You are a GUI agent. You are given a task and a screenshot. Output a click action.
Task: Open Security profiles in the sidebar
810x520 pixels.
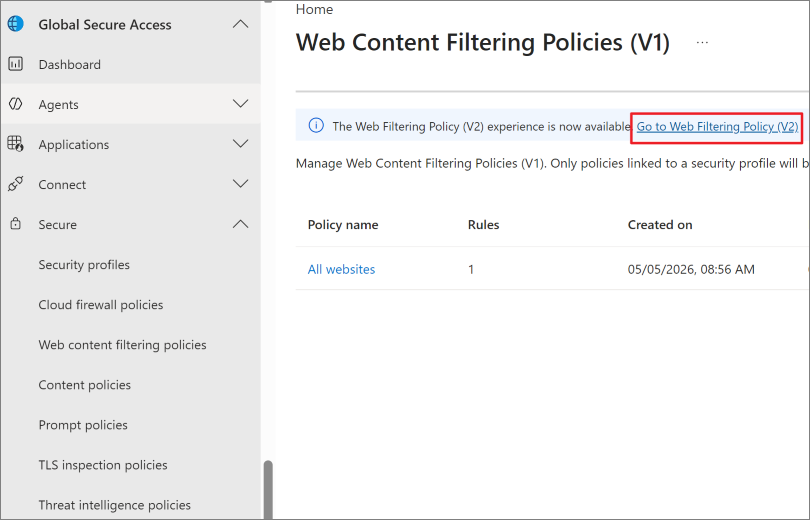[84, 264]
